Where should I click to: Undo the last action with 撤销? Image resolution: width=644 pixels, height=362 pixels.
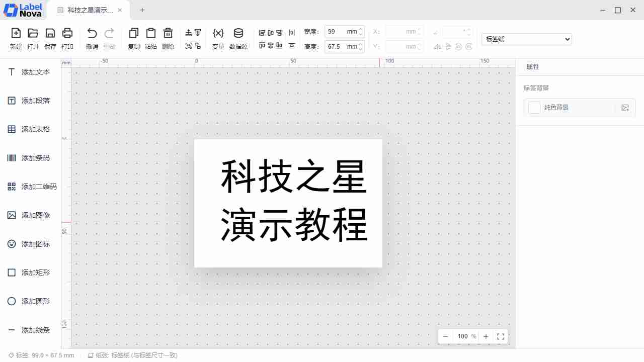coord(92,34)
